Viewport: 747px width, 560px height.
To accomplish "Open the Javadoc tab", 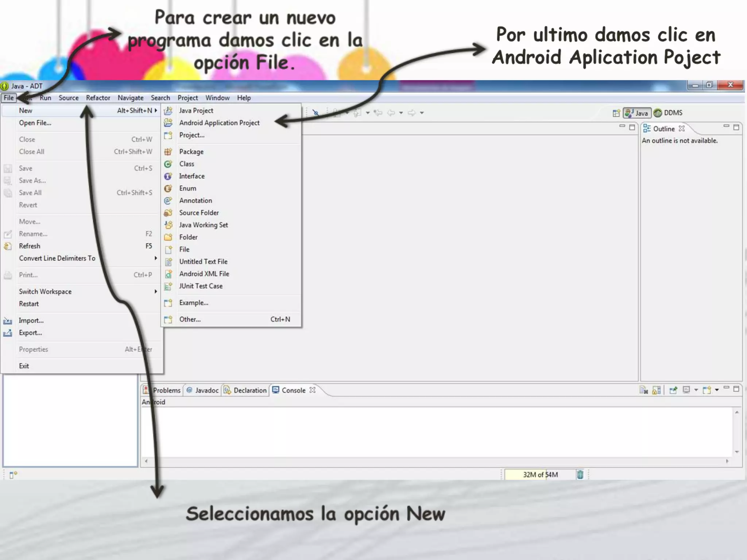I will pyautogui.click(x=206, y=390).
